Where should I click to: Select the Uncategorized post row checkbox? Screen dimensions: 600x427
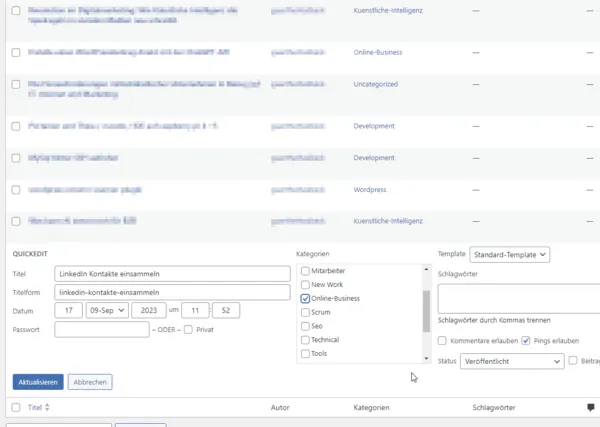[x=16, y=85]
